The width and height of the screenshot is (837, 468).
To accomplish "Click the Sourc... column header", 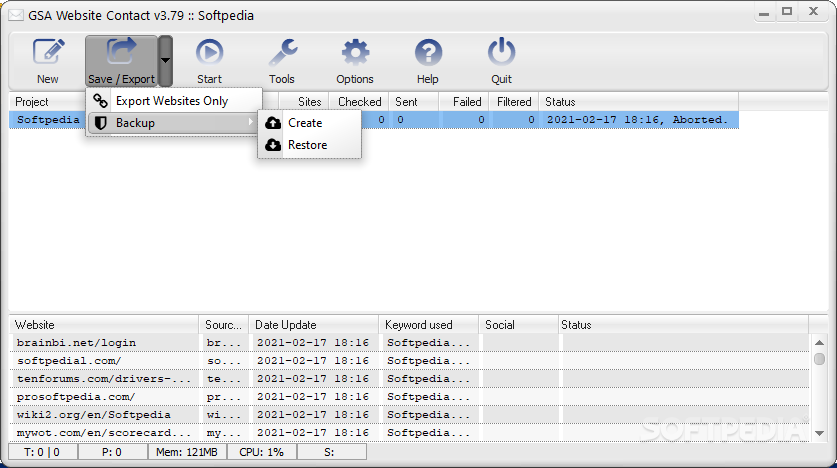I will coord(223,324).
